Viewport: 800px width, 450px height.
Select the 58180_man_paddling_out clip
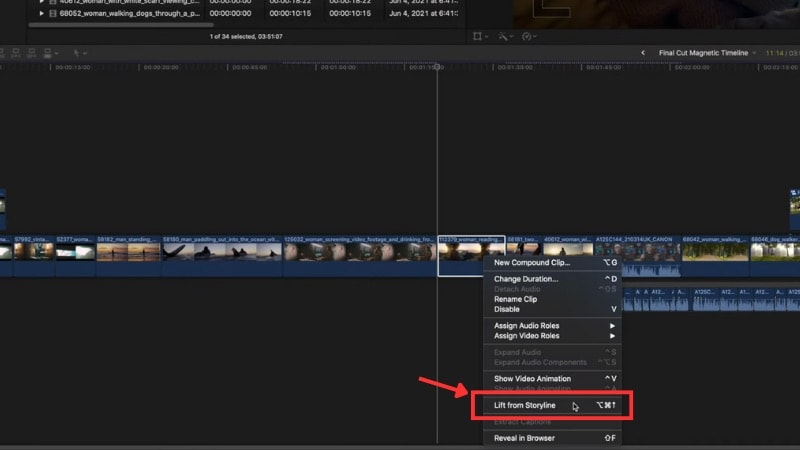222,255
